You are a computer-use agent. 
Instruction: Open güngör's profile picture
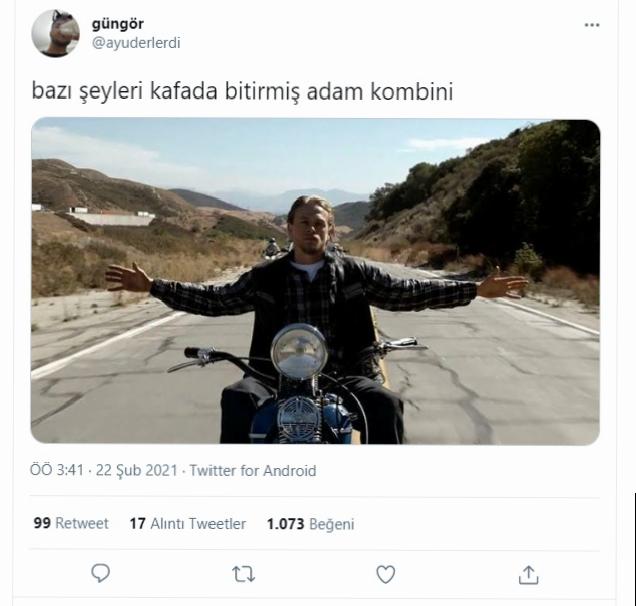56,33
